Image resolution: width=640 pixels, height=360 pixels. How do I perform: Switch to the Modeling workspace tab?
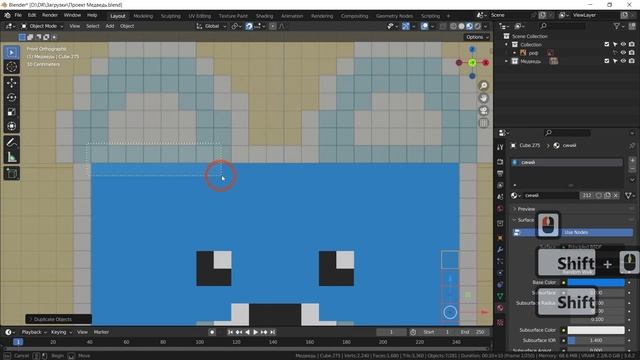[143, 16]
